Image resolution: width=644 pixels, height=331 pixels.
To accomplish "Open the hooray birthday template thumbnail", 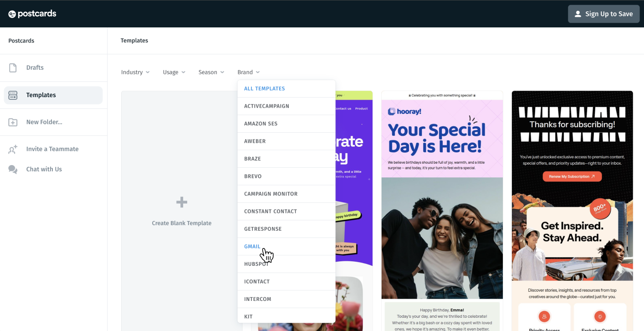I will (442, 211).
